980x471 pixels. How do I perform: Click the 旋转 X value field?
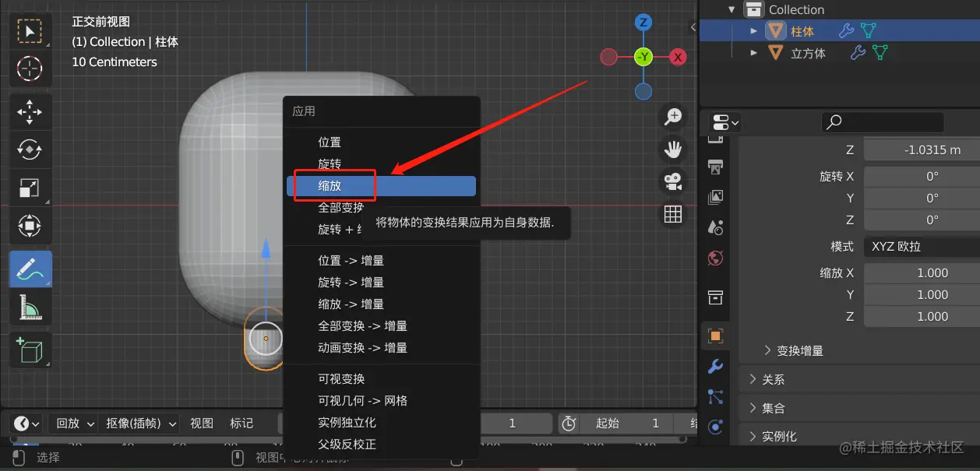point(922,176)
